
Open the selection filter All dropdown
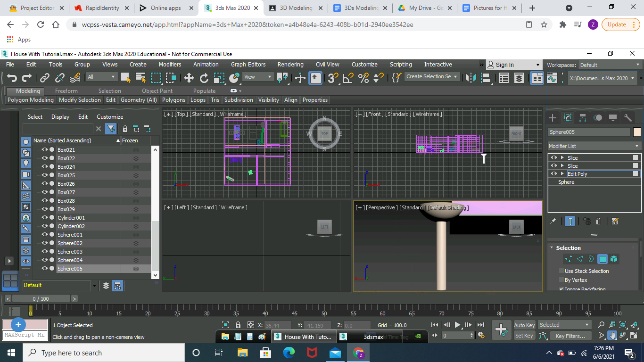tap(101, 77)
